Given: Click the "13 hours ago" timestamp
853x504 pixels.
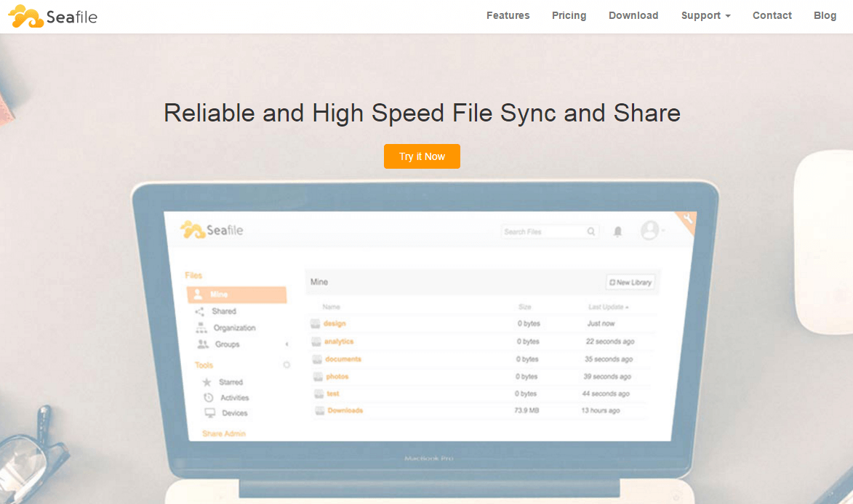Looking at the screenshot, I should (601, 410).
